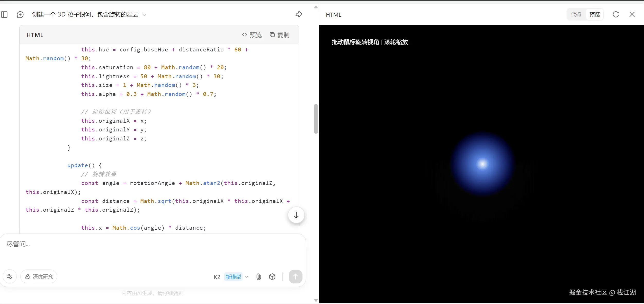The height and width of the screenshot is (304, 644).
Task: Expand the conversation title dropdown chevron
Action: coord(144,15)
